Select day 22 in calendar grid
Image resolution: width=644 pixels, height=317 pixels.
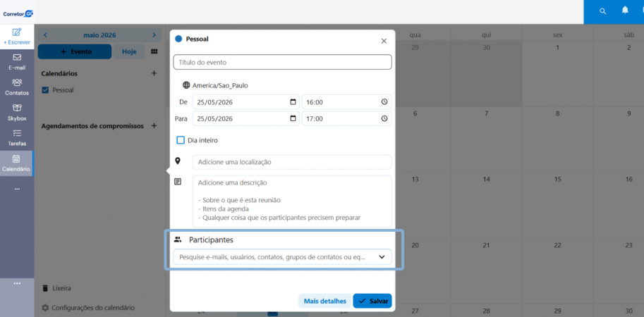(557, 245)
